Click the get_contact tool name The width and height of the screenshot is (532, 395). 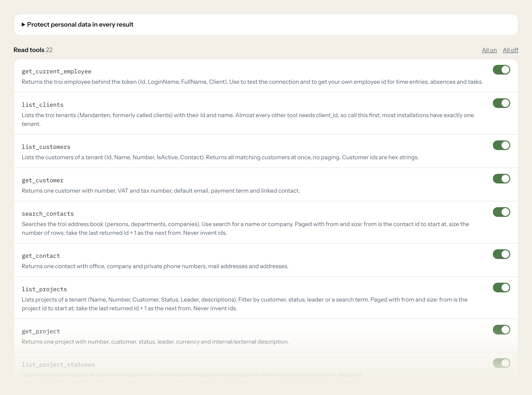[x=41, y=256]
